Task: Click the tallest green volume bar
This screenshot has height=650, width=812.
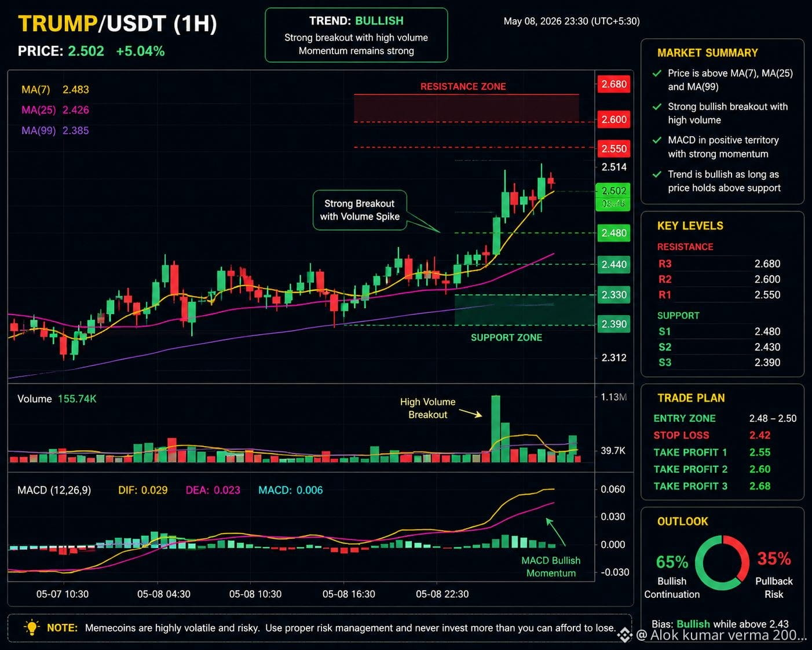Action: 496,429
